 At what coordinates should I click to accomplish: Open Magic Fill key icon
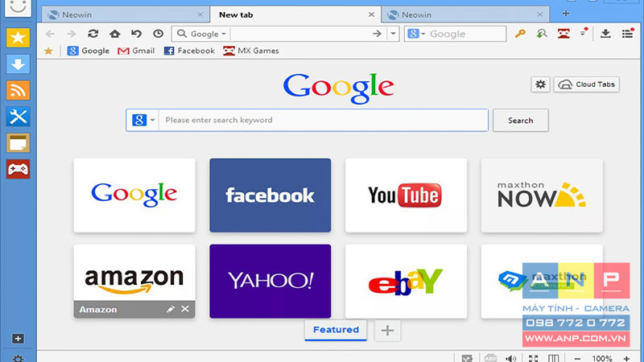tap(520, 34)
